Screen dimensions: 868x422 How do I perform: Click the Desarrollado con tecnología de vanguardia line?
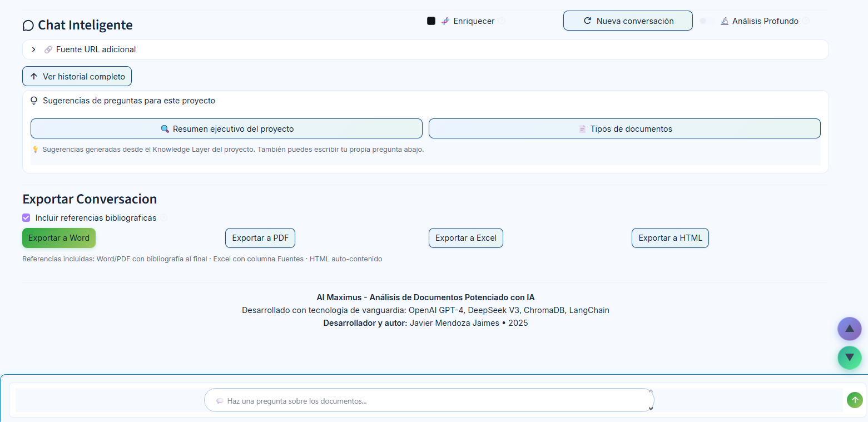click(x=425, y=310)
